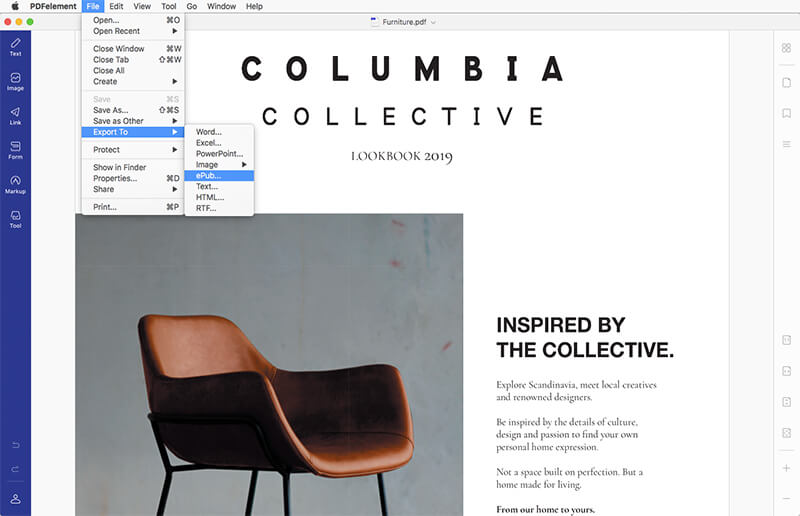Click the chair photo in document
This screenshot has width=800, height=516.
269,364
